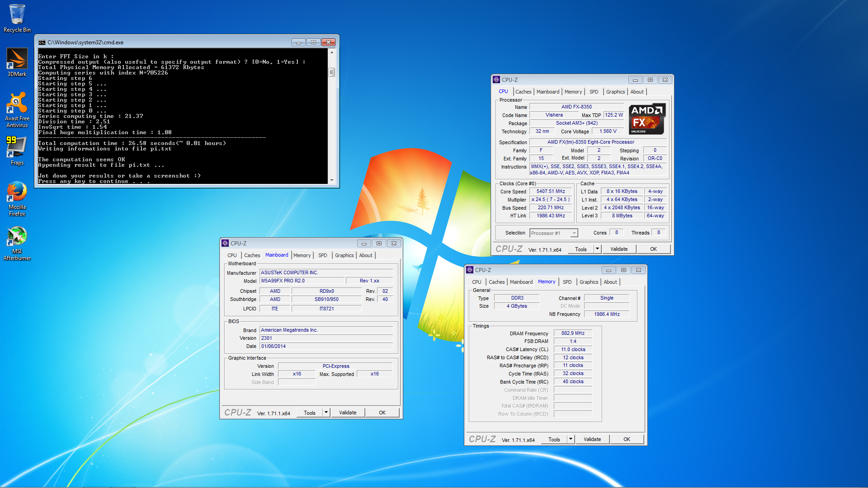Screen dimensions: 868x488
Task: Click the CPU-Z app icon in the CPU window title bar
Action: tap(496, 80)
